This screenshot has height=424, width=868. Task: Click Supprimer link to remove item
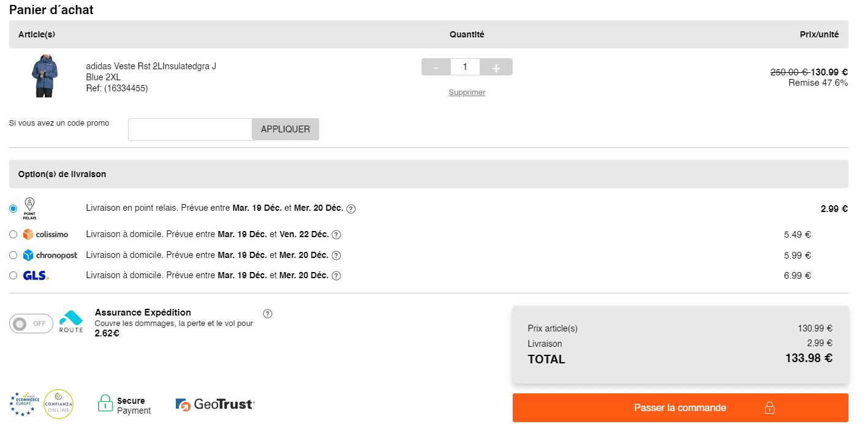[x=467, y=93]
